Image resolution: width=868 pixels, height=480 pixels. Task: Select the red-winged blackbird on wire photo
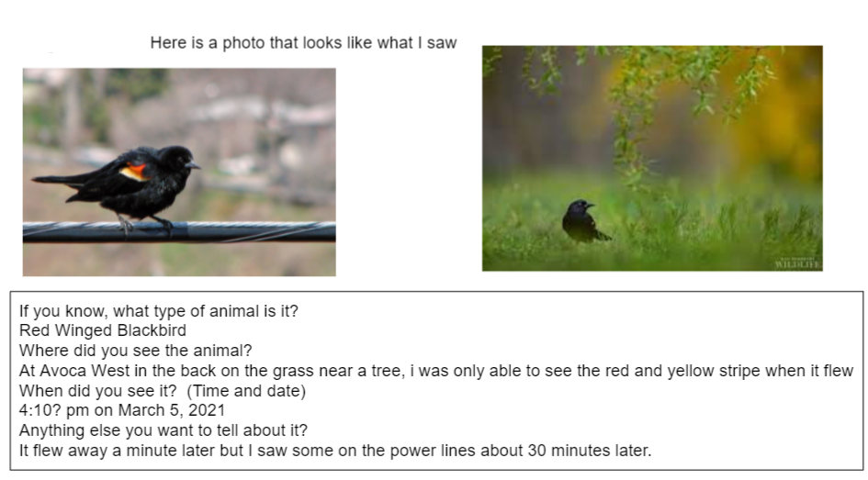(179, 172)
